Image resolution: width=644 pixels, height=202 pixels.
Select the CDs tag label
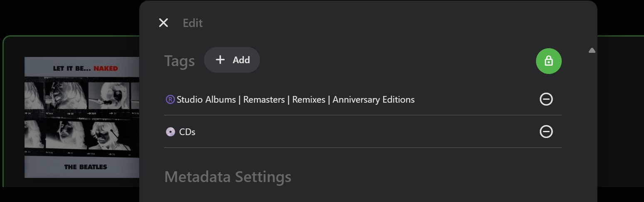tap(187, 132)
